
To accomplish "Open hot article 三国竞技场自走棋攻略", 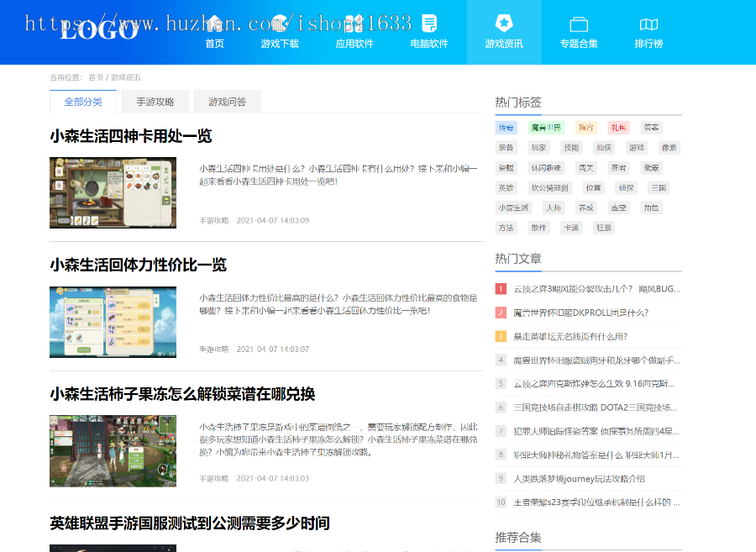I will pos(596,407).
